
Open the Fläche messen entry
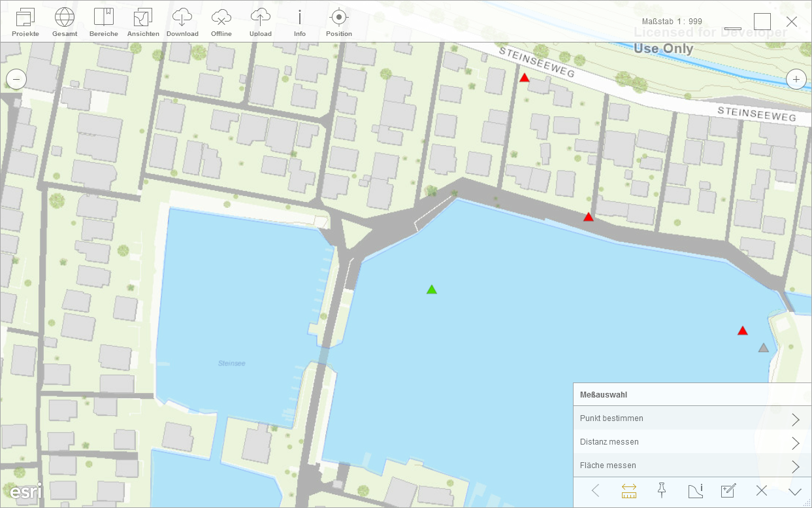[690, 466]
